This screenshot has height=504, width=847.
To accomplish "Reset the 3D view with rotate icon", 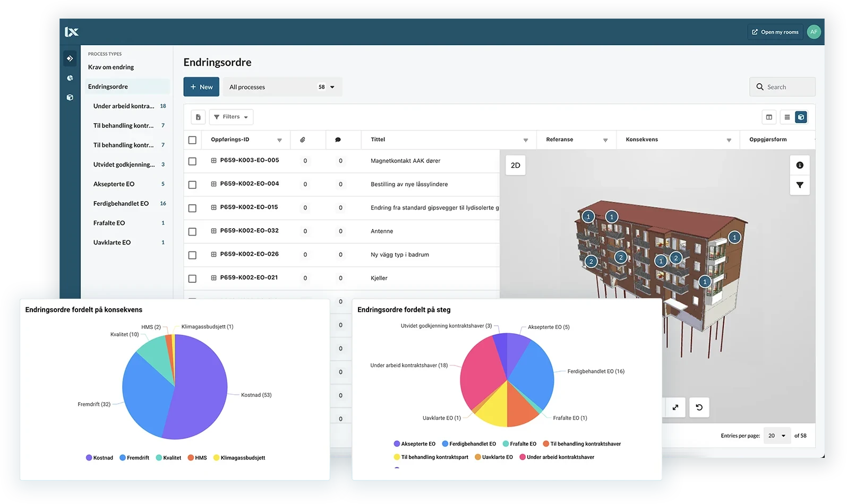I will click(699, 407).
